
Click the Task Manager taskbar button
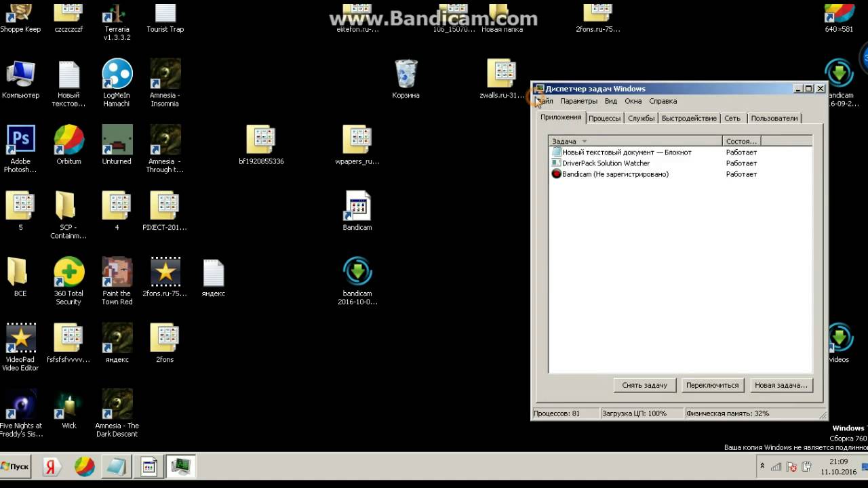click(x=181, y=466)
